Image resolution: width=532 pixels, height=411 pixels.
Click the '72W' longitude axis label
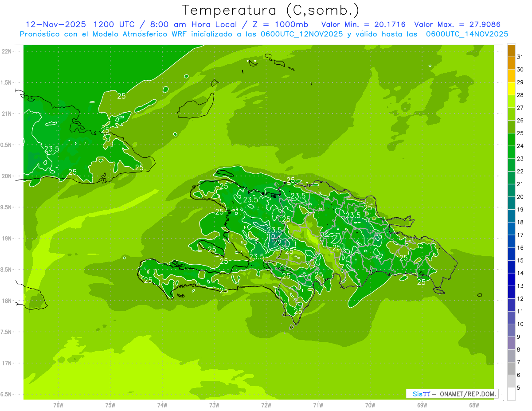click(x=266, y=405)
